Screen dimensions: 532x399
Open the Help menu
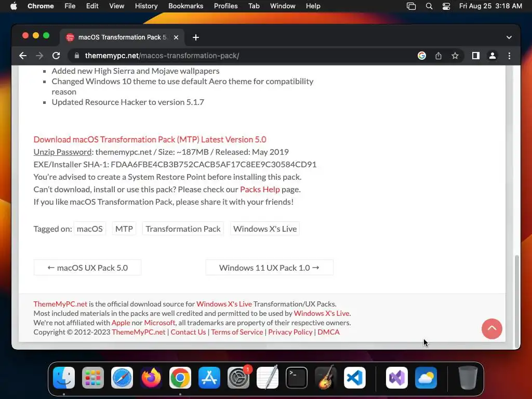coord(313,6)
